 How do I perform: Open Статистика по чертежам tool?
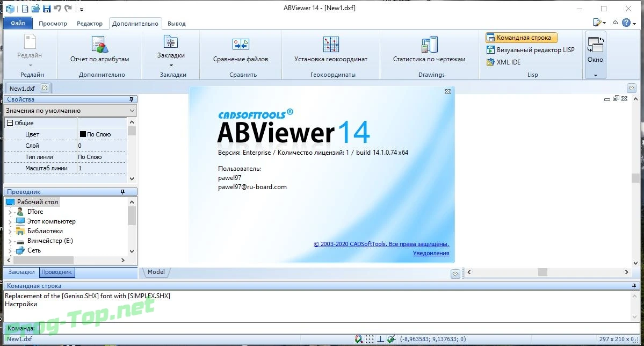tap(429, 48)
